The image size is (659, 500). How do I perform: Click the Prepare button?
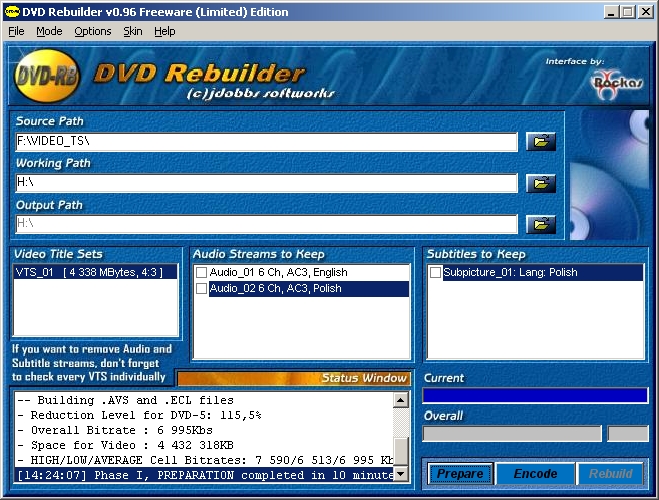460,474
